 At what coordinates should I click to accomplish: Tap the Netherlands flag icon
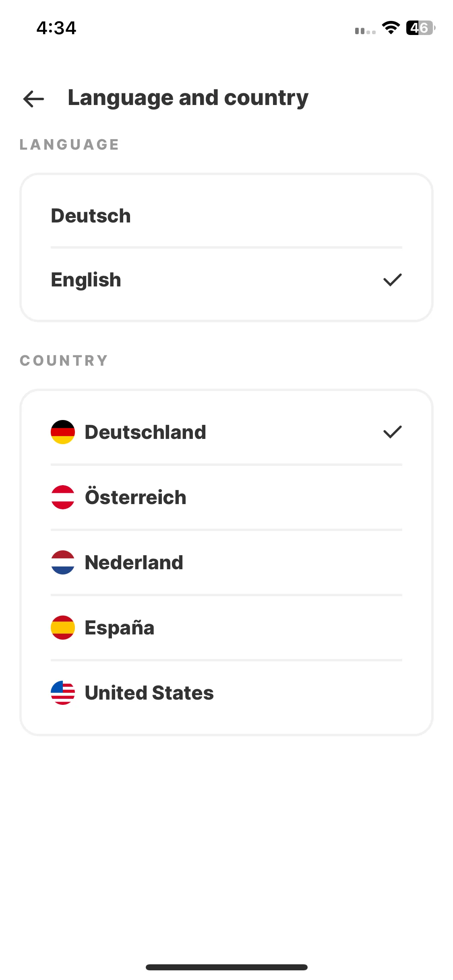click(x=63, y=562)
